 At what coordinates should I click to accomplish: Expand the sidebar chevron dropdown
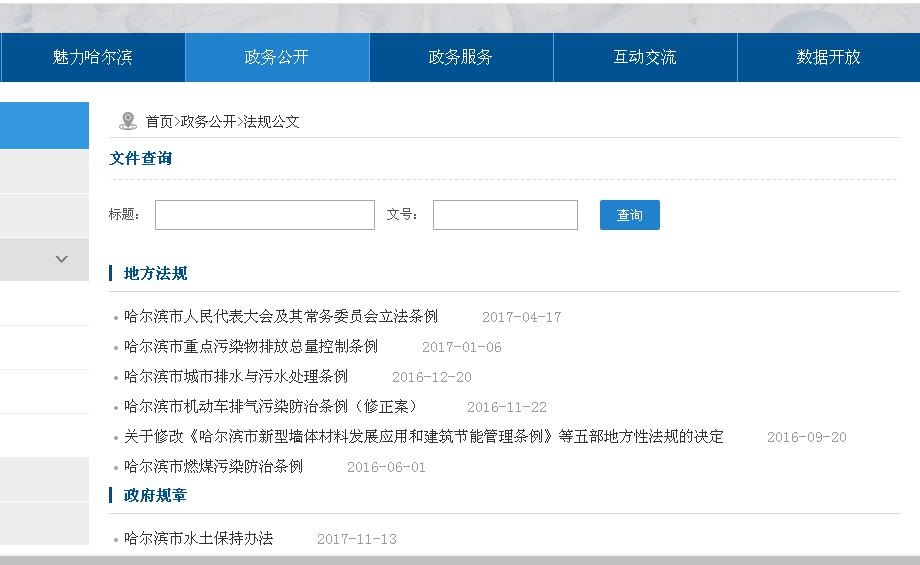coord(62,259)
